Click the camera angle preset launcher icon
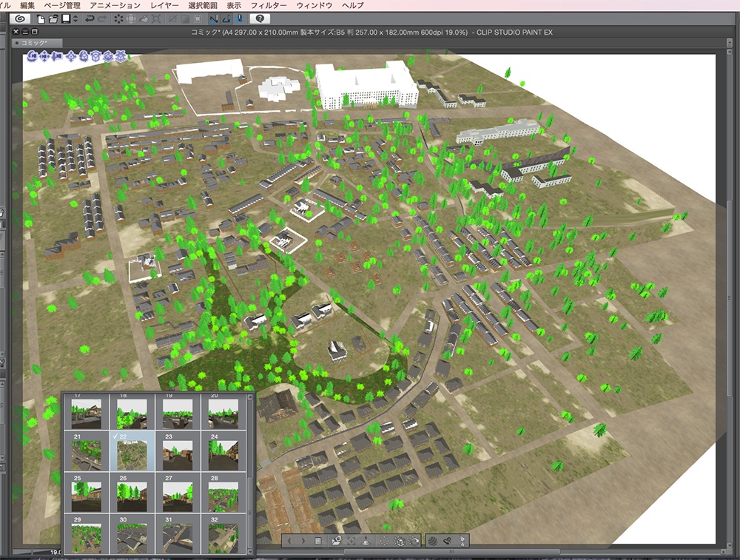Screen dimensions: 740x560 [x=337, y=541]
